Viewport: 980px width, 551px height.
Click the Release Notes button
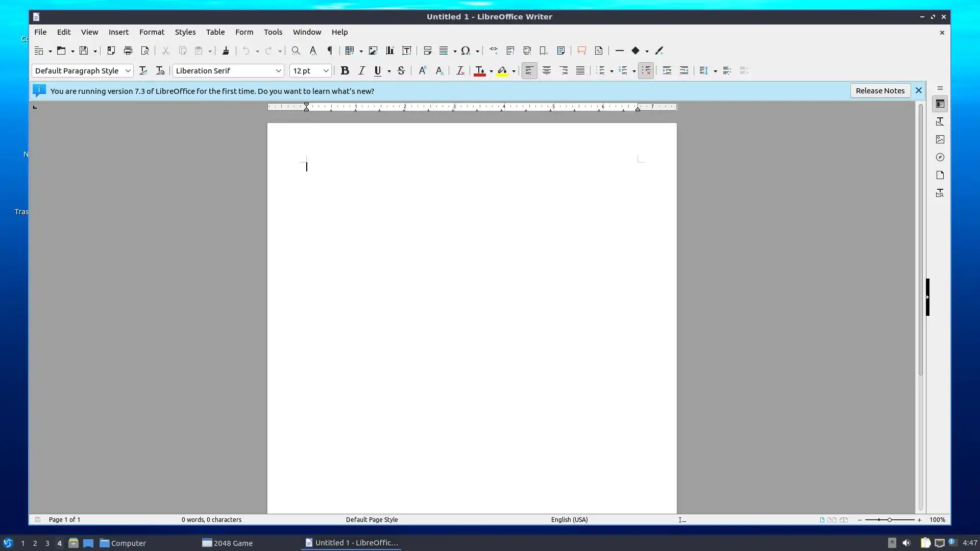879,91
